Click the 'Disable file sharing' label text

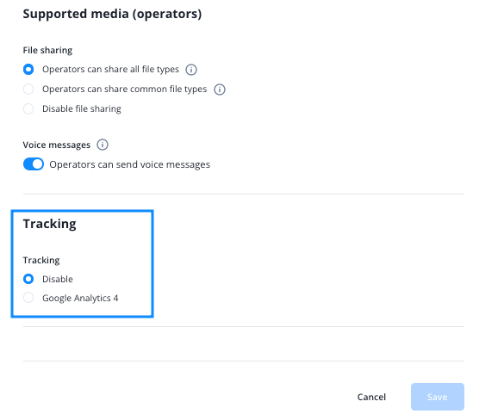coord(82,108)
